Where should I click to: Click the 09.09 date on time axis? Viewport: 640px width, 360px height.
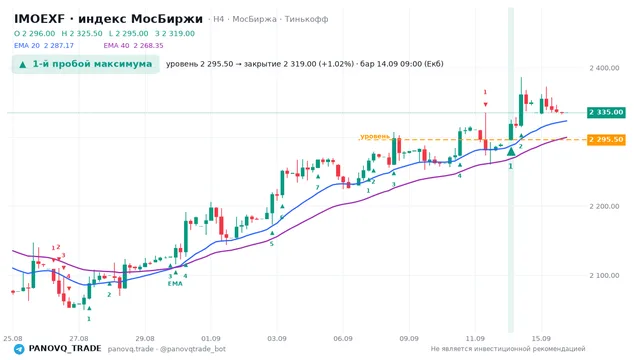coord(409,338)
